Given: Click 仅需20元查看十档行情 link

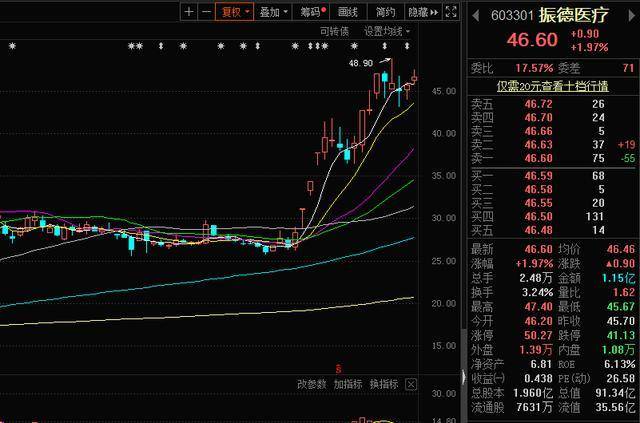Looking at the screenshot, I should [x=552, y=86].
